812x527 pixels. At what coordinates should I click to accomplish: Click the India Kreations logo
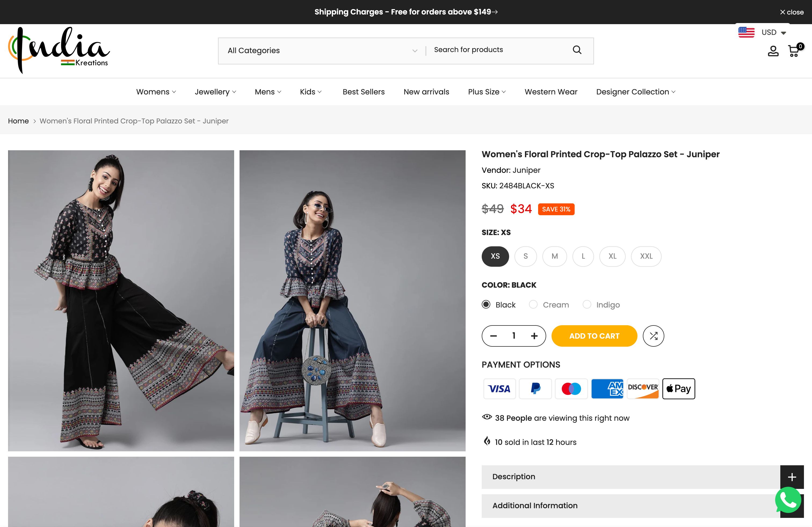tap(59, 50)
